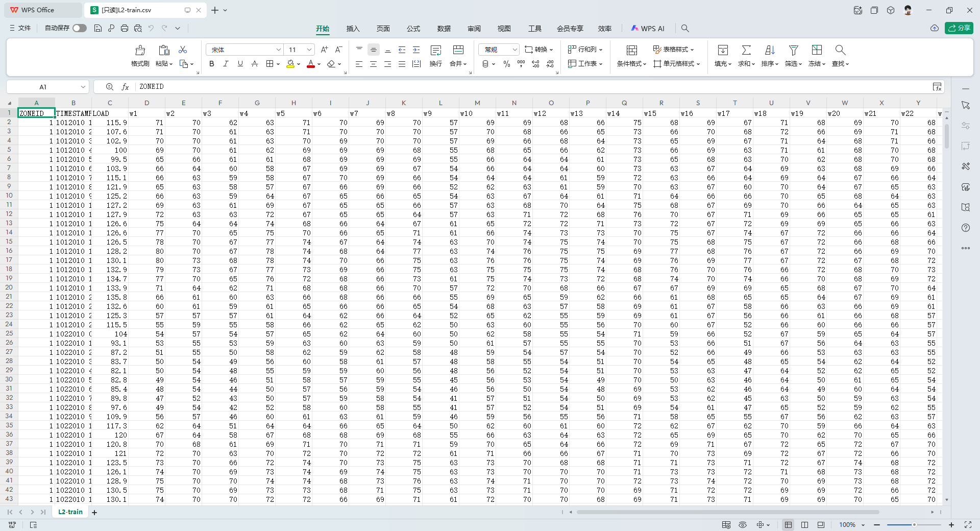Click the font color A swatch
Image resolution: width=980 pixels, height=531 pixels.
coord(310,64)
